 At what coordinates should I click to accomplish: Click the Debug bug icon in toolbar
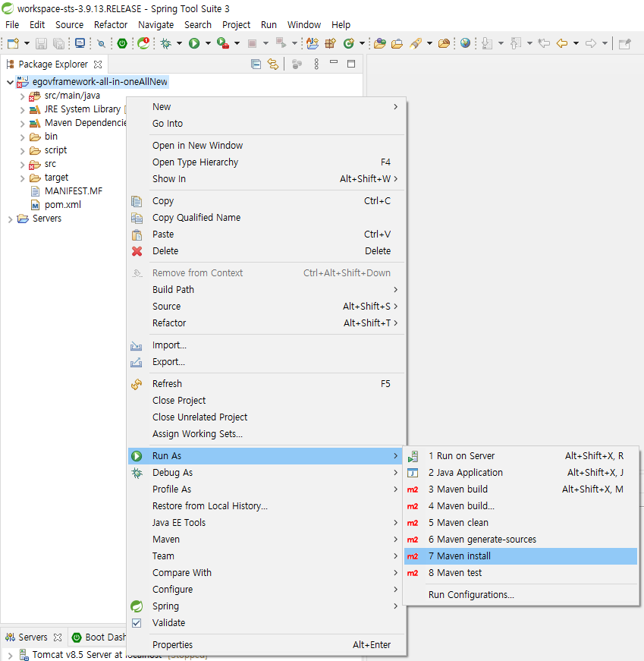pyautogui.click(x=165, y=43)
